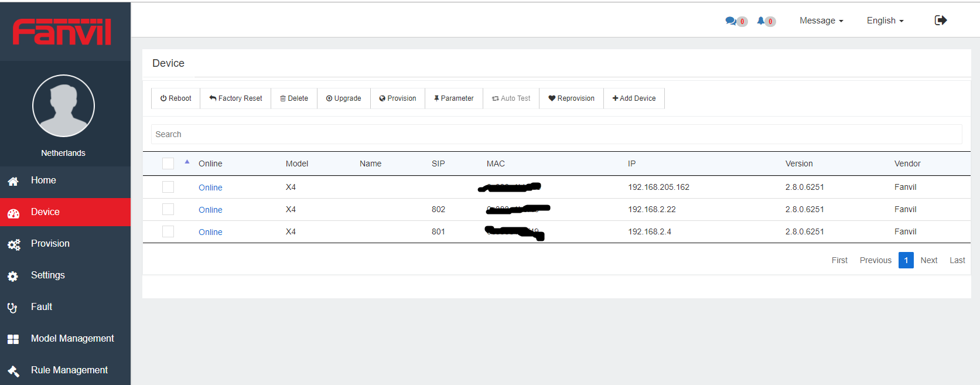Viewport: 980px width, 385px height.
Task: Sort by the Online column header
Action: [x=210, y=163]
